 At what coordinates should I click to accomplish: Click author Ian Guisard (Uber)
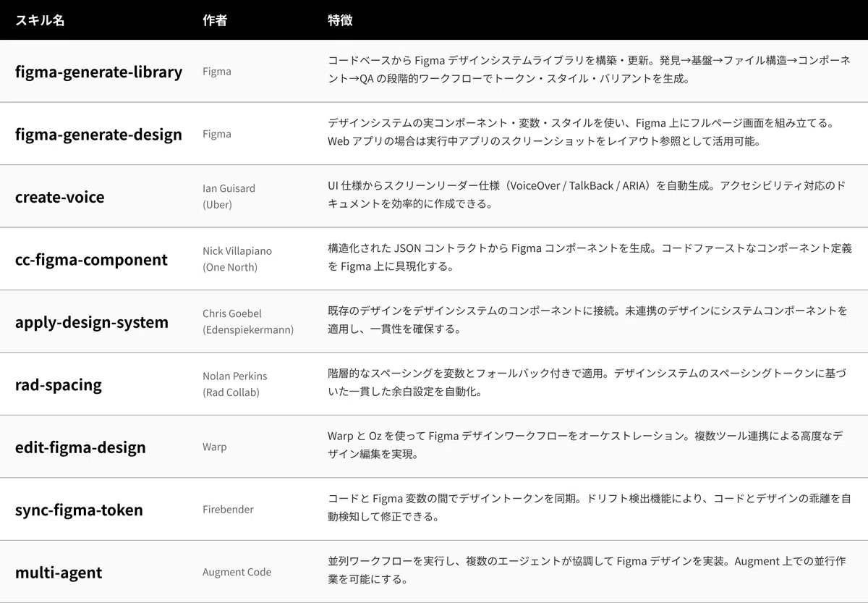(229, 196)
